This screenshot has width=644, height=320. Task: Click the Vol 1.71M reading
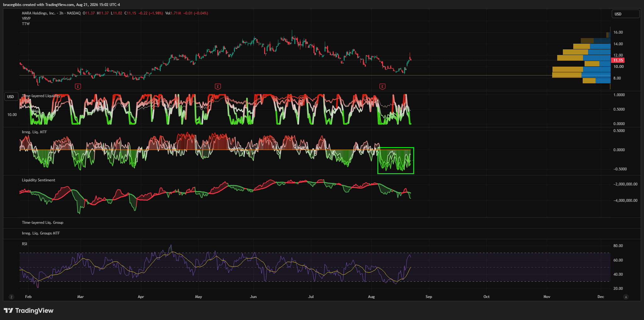click(173, 13)
